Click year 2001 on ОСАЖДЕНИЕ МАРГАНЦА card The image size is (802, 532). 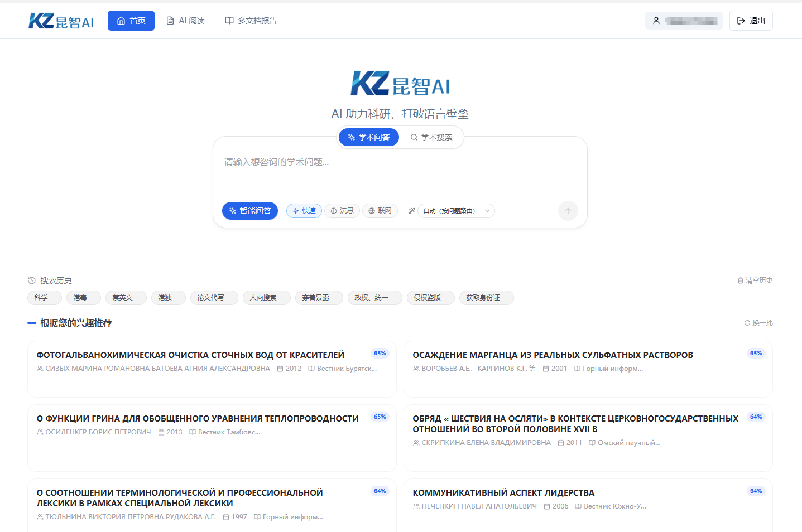(559, 369)
